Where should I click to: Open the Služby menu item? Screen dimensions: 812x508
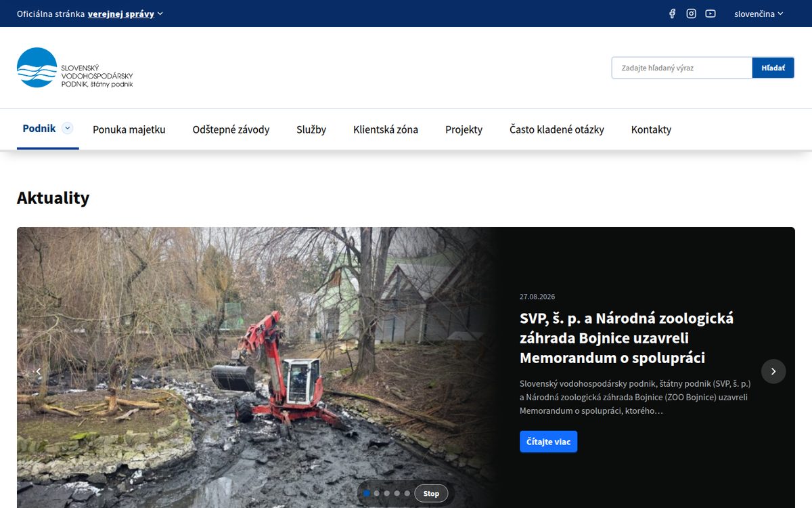tap(311, 129)
